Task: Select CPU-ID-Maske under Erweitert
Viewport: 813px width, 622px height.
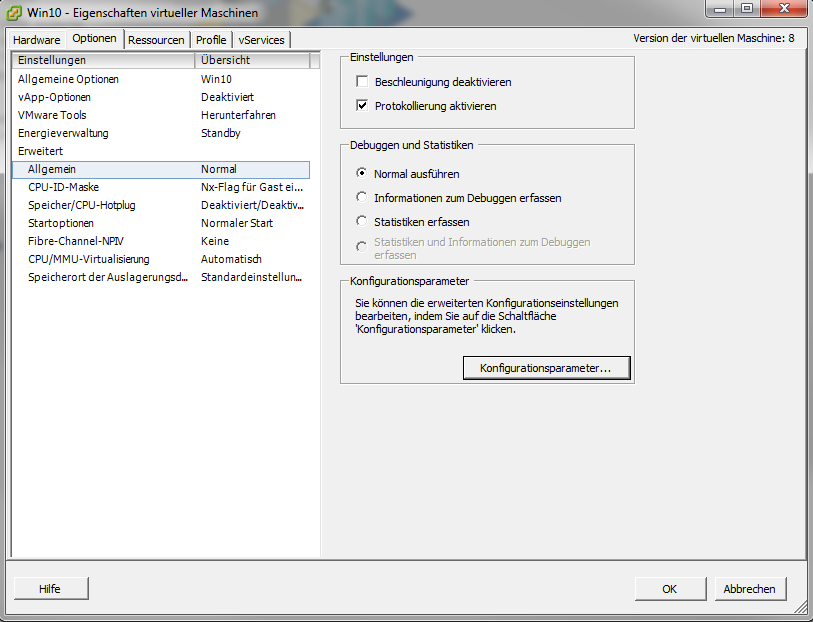Action: [63, 187]
